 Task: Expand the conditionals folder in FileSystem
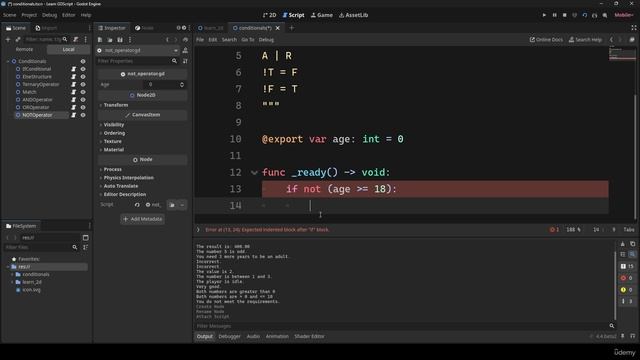(x=12, y=274)
